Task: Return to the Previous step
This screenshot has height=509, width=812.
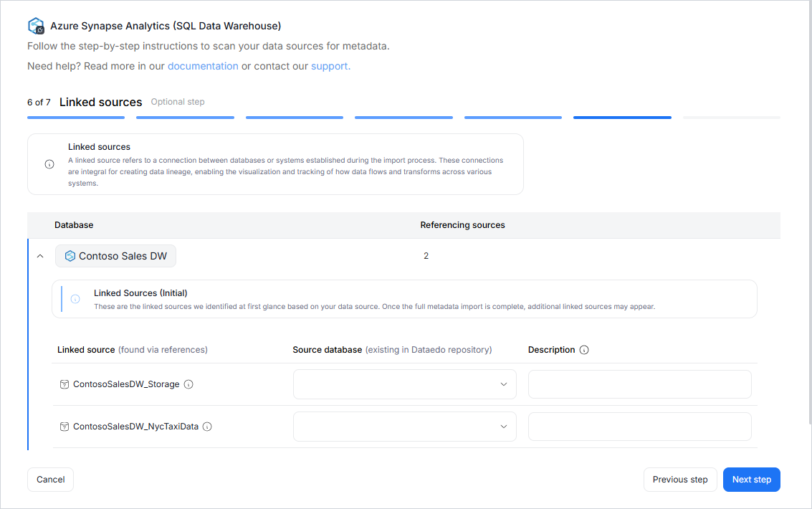Action: click(x=679, y=480)
